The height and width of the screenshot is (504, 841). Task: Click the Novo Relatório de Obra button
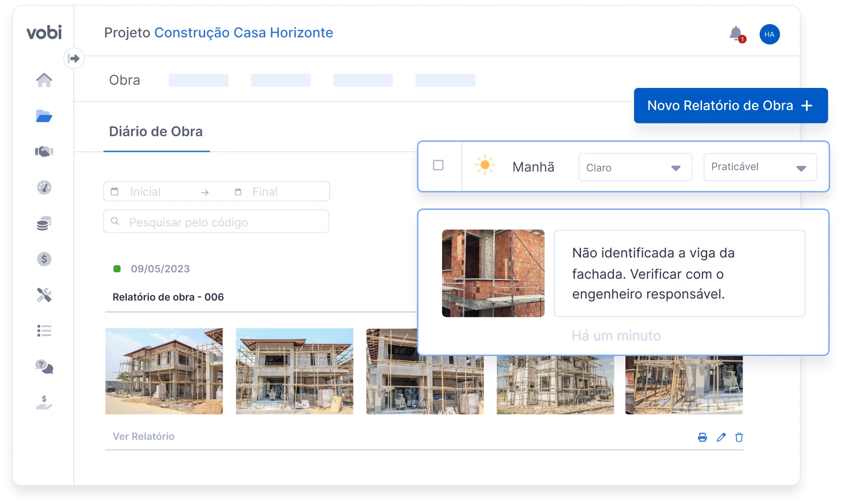coord(730,105)
